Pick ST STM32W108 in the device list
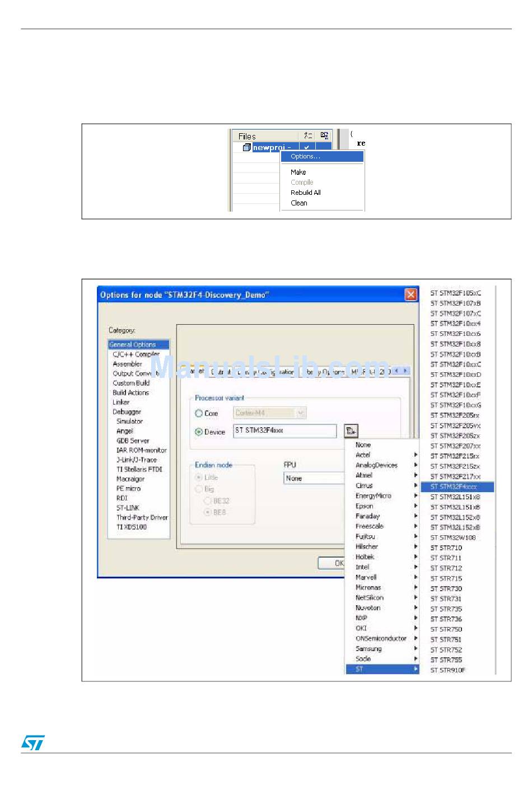Screen dimensions: 532x795 (453, 537)
